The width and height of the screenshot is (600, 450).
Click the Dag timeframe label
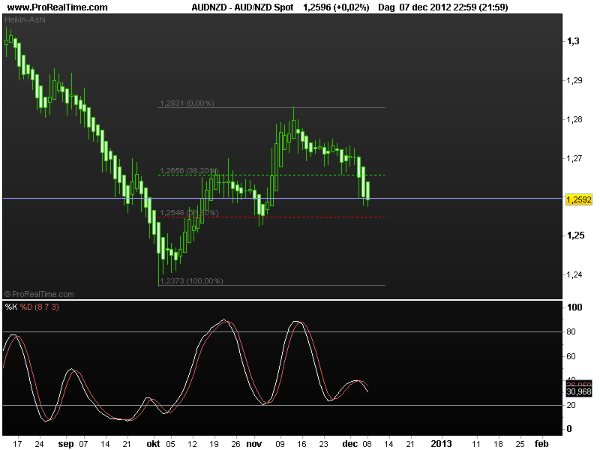point(386,7)
